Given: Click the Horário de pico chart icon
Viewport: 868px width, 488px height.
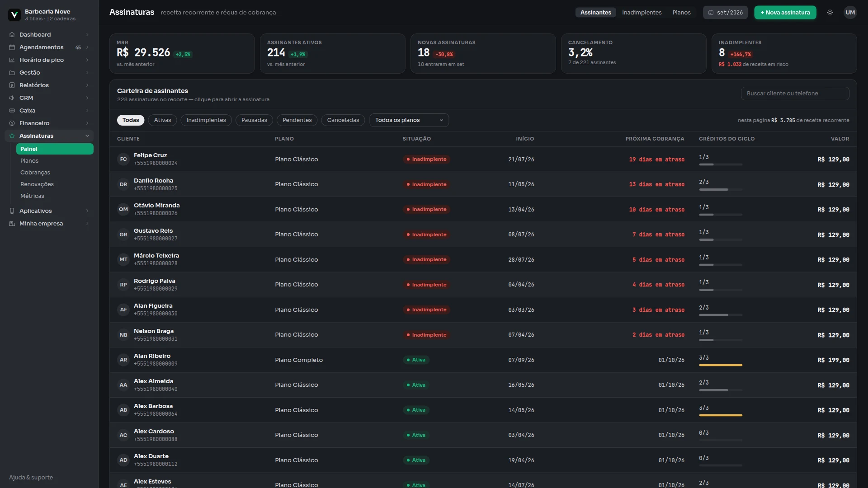Looking at the screenshot, I should pos(12,60).
